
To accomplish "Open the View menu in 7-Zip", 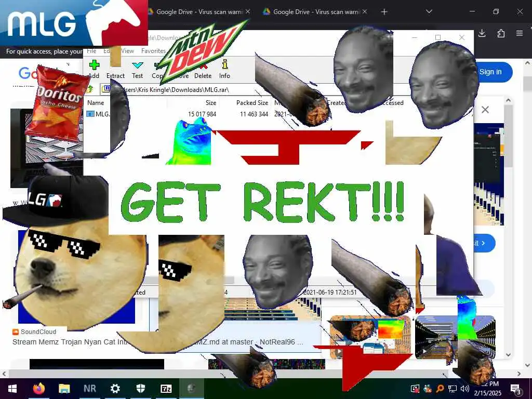I will [128, 51].
